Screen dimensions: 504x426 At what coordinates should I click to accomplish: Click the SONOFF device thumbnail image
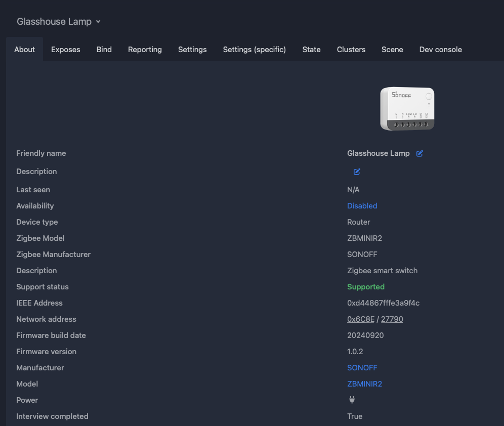tap(407, 109)
